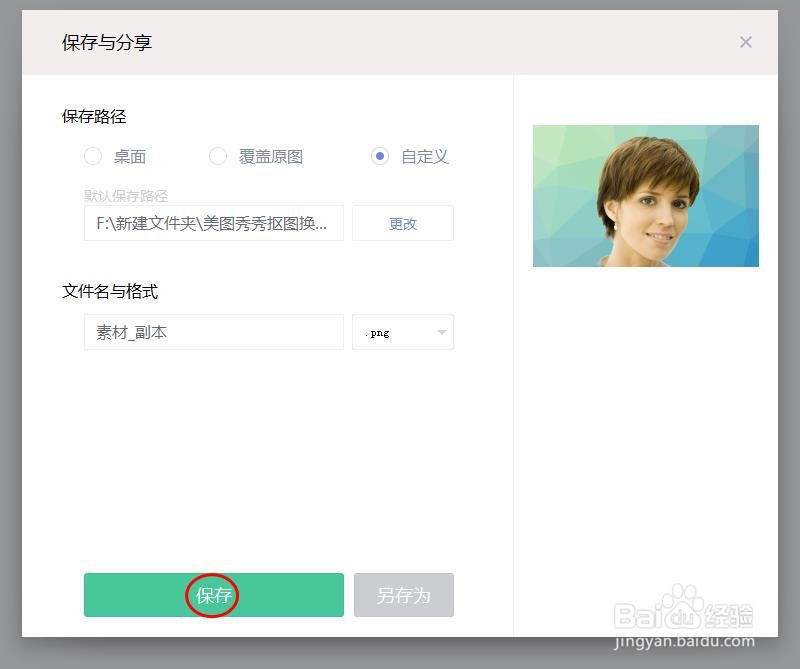Click the 保存与分享 dialog title
The height and width of the screenshot is (669, 800).
(107, 42)
